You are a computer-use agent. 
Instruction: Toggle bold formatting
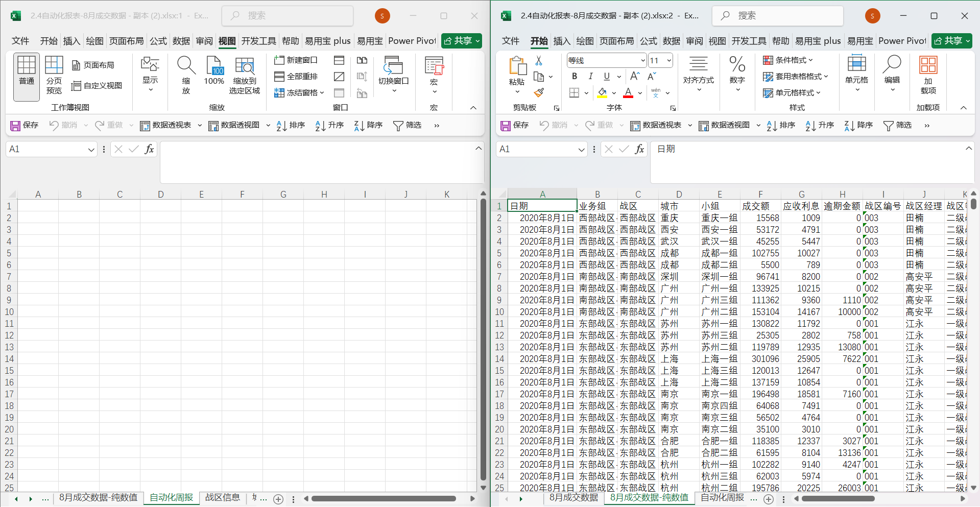pyautogui.click(x=575, y=76)
